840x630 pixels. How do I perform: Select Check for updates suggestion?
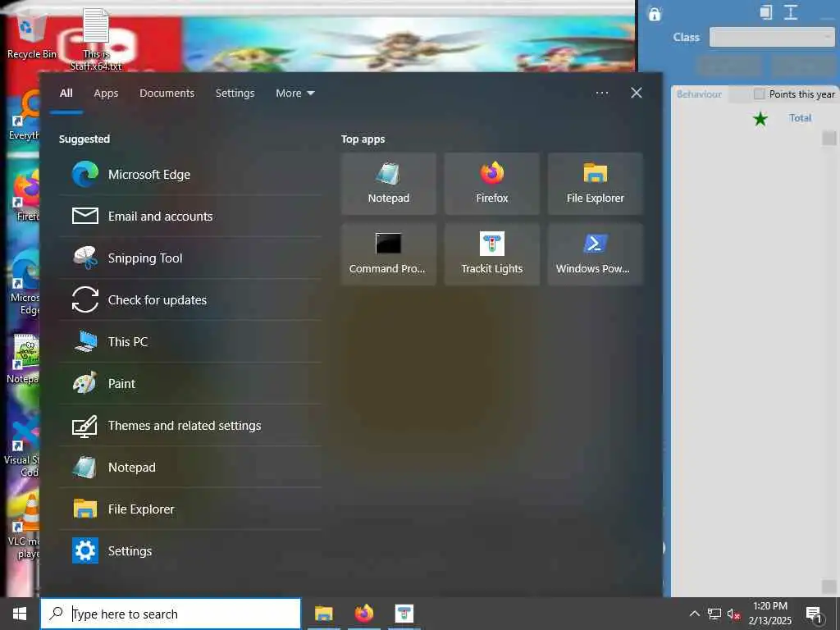pyautogui.click(x=190, y=300)
